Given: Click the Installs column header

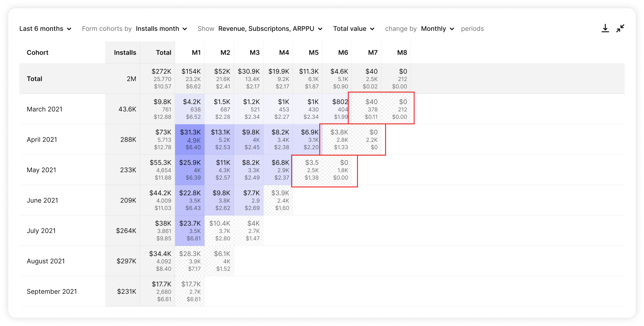Looking at the screenshot, I should click(x=125, y=52).
